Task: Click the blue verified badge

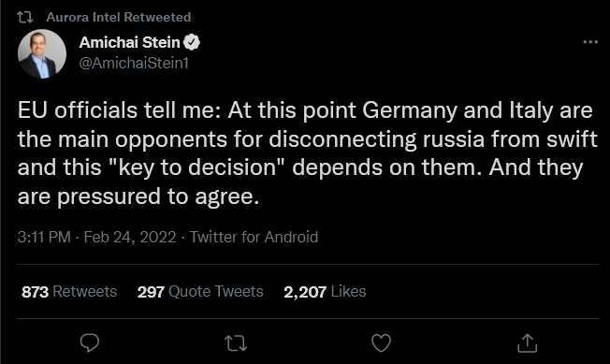Action: [192, 42]
